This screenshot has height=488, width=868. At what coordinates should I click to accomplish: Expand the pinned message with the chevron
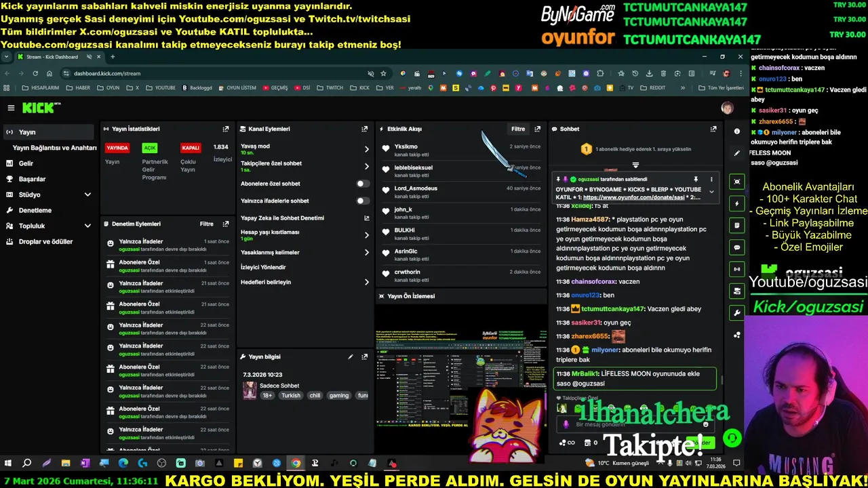[x=711, y=192]
